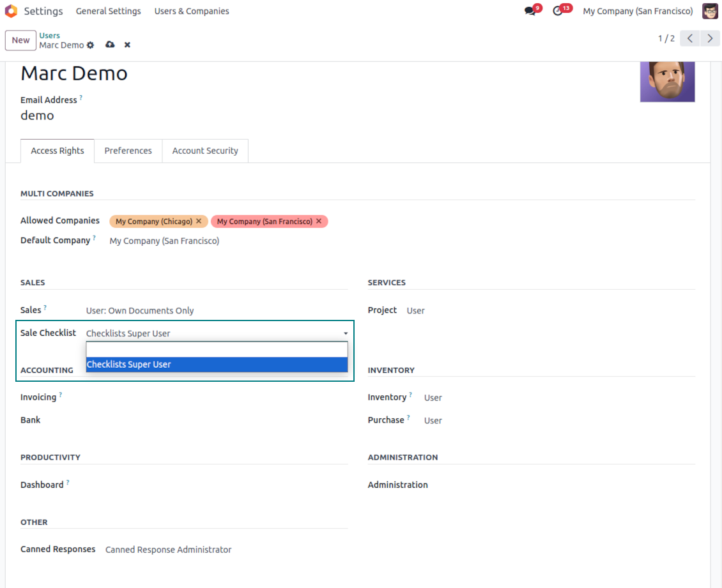Viewport: 722px width, 588px height.
Task: Click the Odoo app home logo icon
Action: [x=11, y=11]
